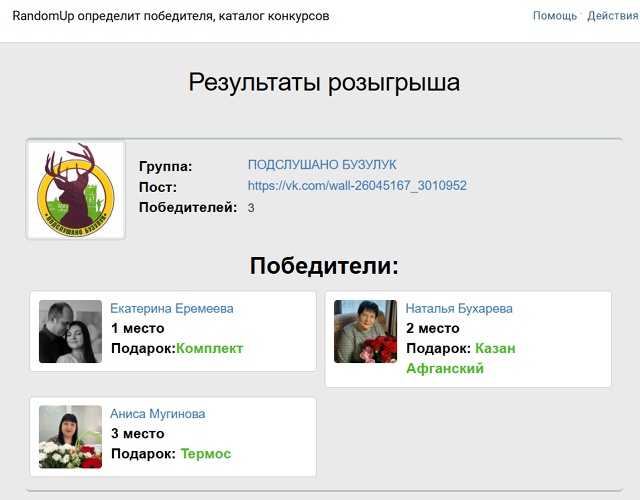Click the Результаты розыгрыша heading
The width and height of the screenshot is (640, 500).
pos(324,82)
